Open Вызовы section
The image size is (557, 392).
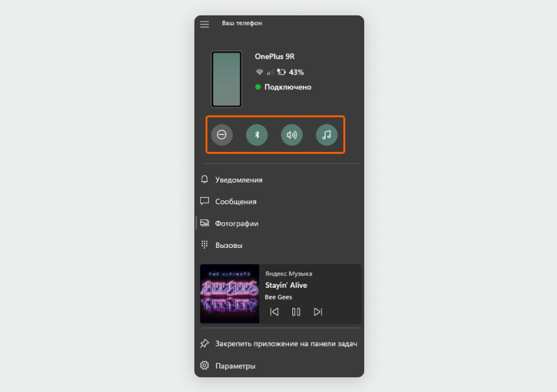click(x=279, y=245)
